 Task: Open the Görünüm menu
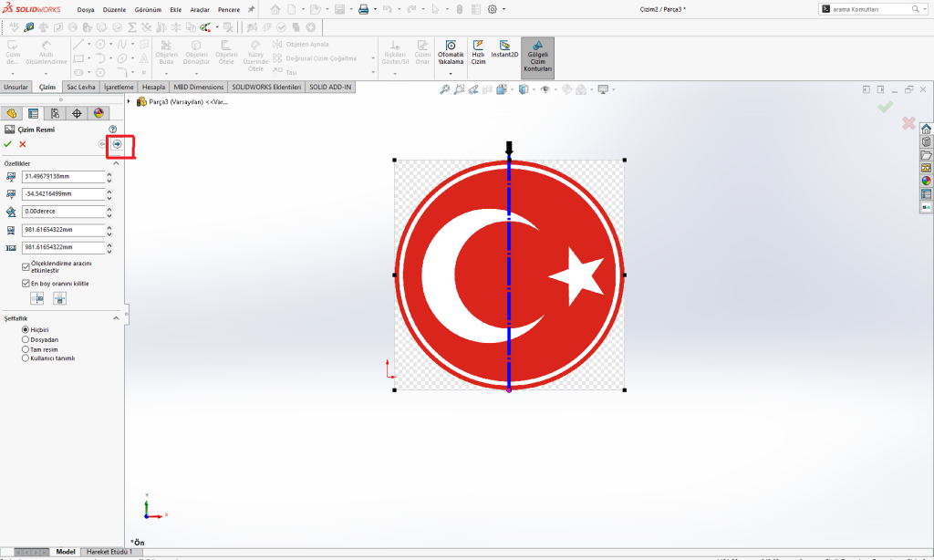147,9
